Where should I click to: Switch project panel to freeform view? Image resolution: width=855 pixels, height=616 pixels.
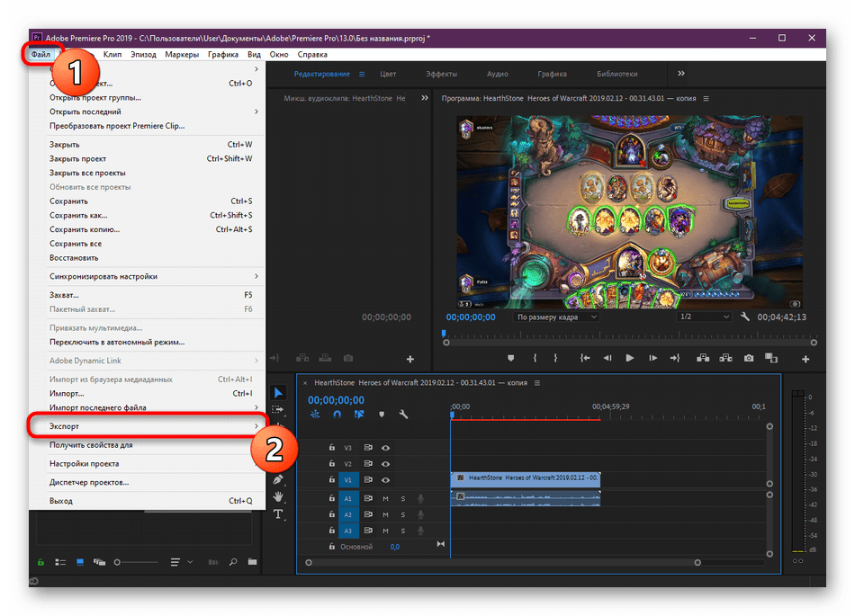point(99,562)
